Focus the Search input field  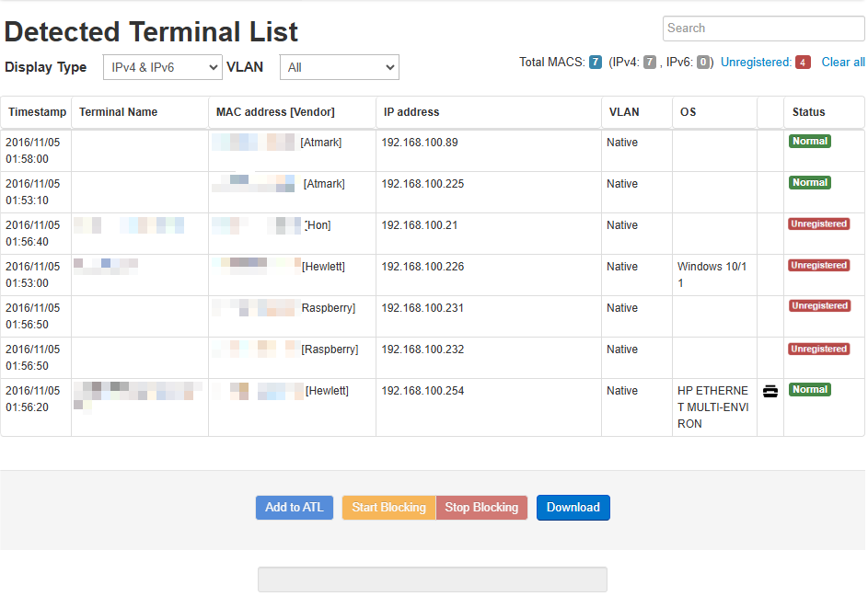pyautogui.click(x=763, y=29)
